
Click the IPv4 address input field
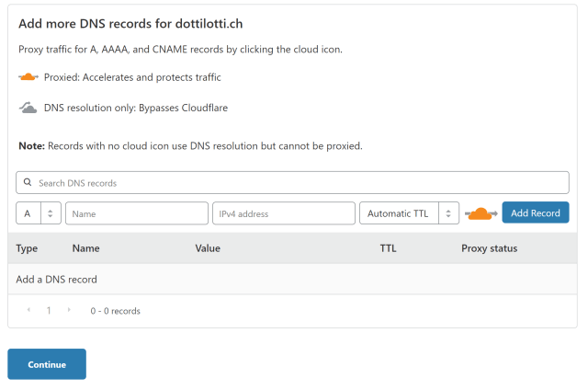point(283,213)
